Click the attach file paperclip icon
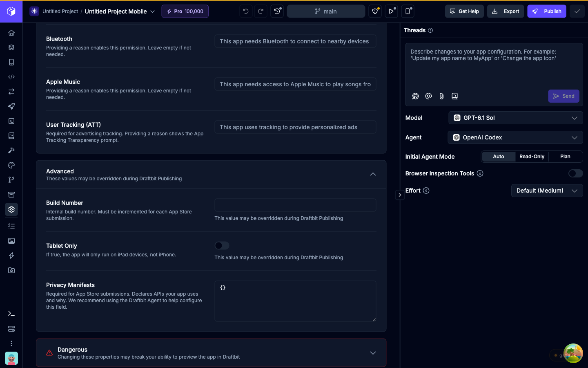The image size is (588, 368). coord(441,96)
